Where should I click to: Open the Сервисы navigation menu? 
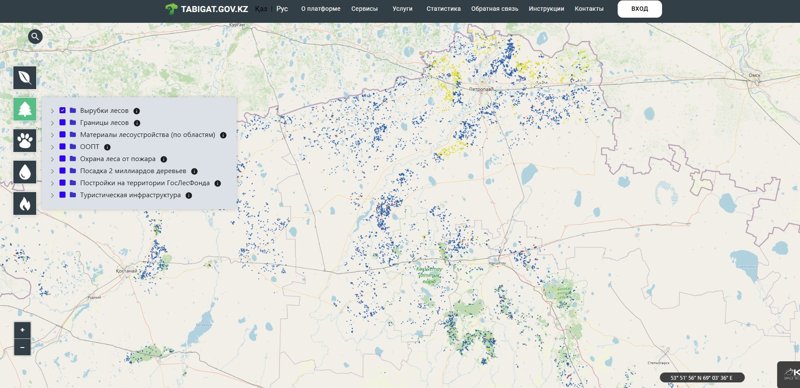[x=365, y=9]
